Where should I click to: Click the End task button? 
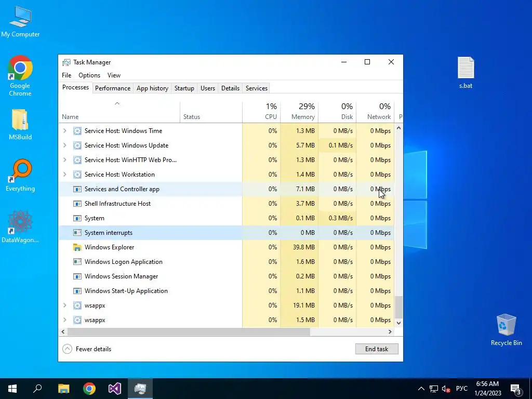tap(377, 349)
